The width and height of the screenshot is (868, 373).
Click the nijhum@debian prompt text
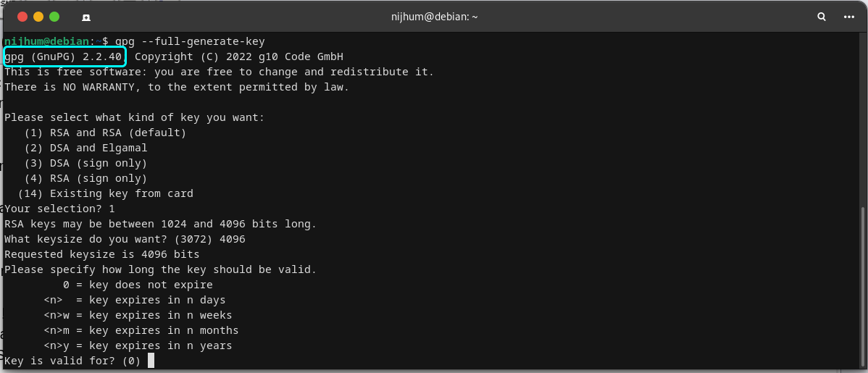point(46,41)
